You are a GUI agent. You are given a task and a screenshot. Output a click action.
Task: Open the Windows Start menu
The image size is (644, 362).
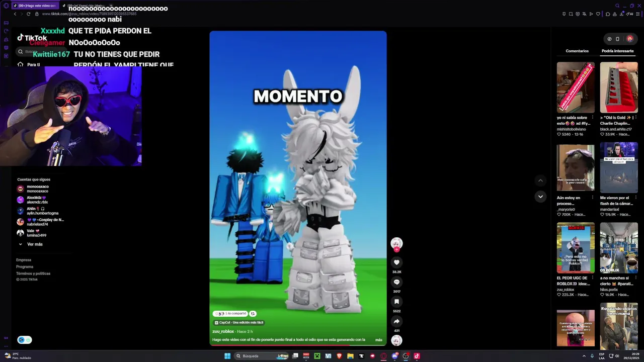(x=227, y=356)
